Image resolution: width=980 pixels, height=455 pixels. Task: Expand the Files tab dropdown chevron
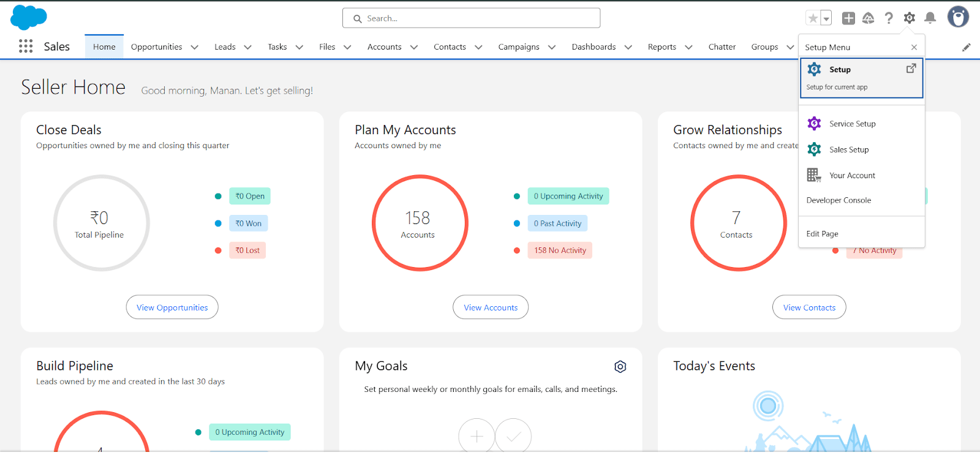point(347,47)
